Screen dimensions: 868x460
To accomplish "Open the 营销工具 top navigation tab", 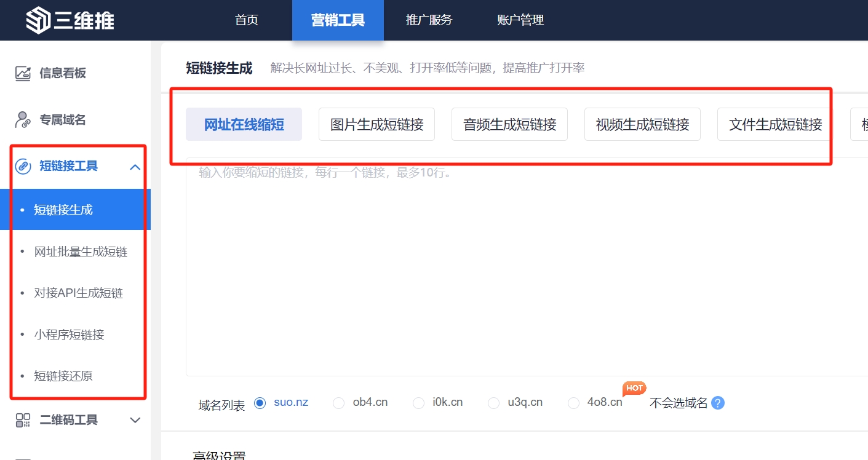I will [338, 20].
